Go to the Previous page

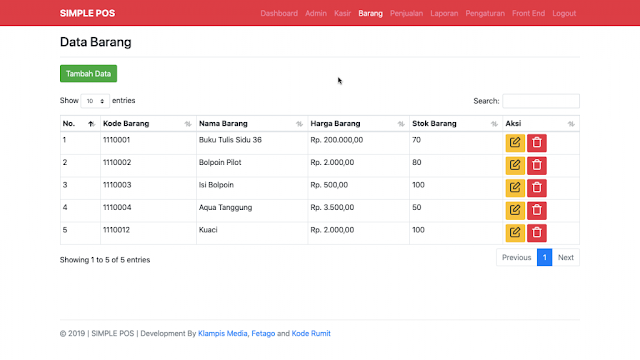(x=516, y=258)
